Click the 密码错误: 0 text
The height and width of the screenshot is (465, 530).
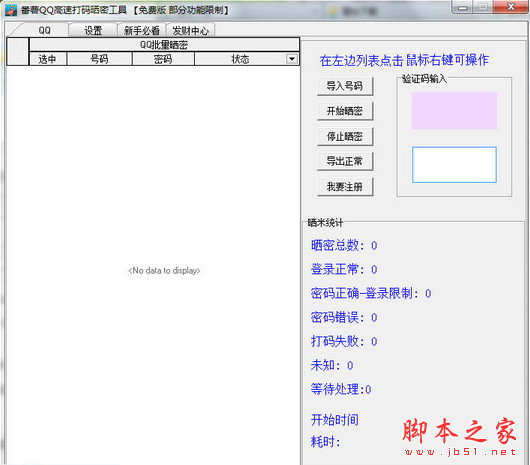pos(344,317)
